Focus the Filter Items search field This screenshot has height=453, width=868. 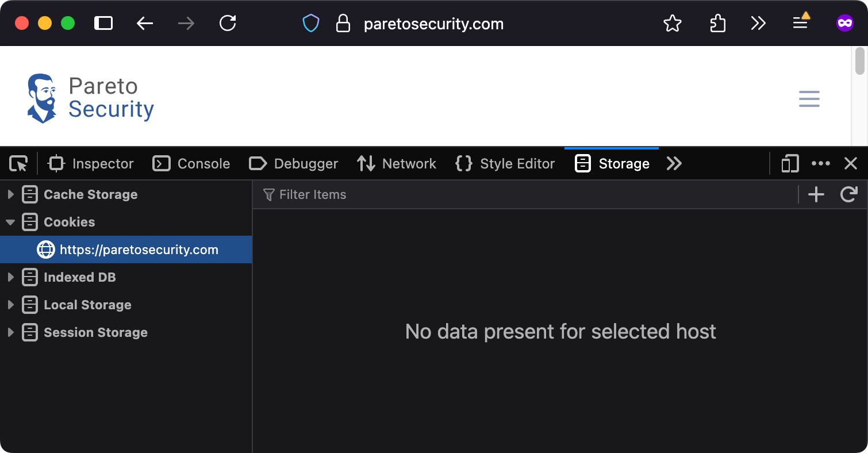click(x=525, y=195)
